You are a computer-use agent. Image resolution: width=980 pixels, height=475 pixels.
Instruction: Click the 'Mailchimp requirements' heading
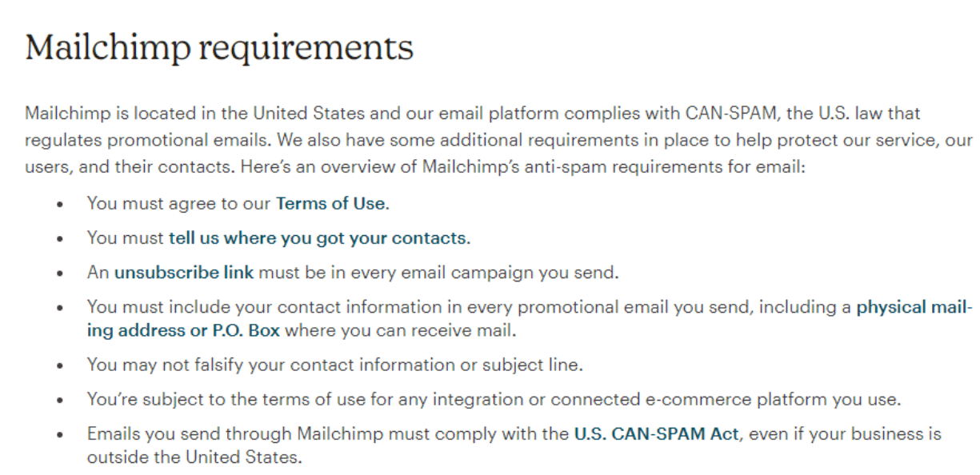[x=219, y=49]
